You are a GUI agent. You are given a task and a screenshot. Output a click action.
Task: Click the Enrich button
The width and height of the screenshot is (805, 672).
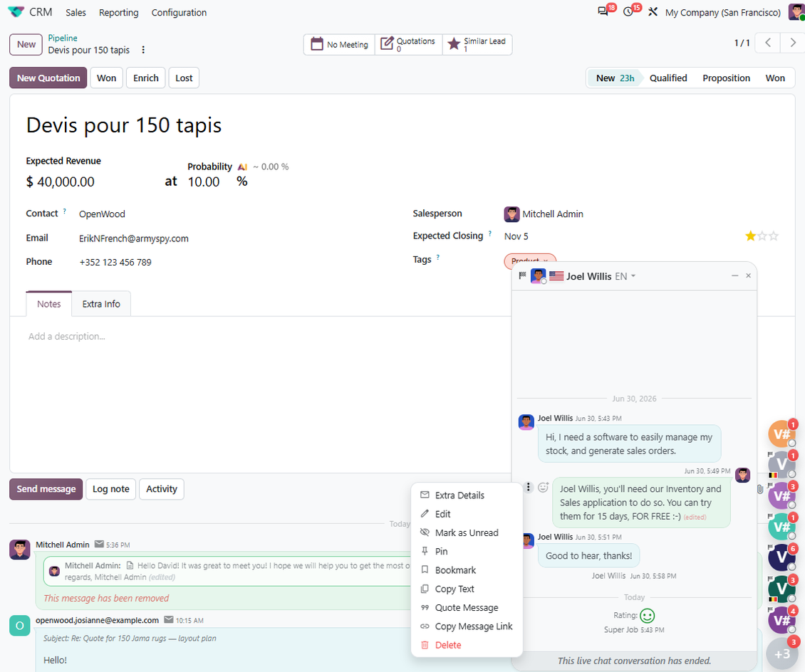(x=146, y=78)
